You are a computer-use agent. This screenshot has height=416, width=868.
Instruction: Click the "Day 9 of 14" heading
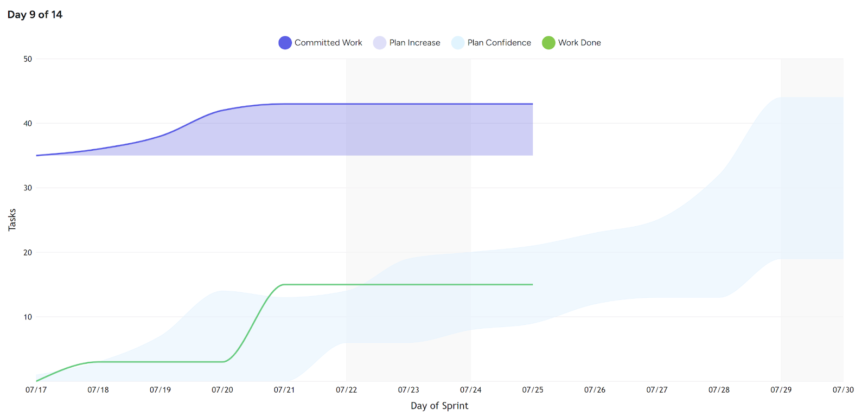coord(35,15)
